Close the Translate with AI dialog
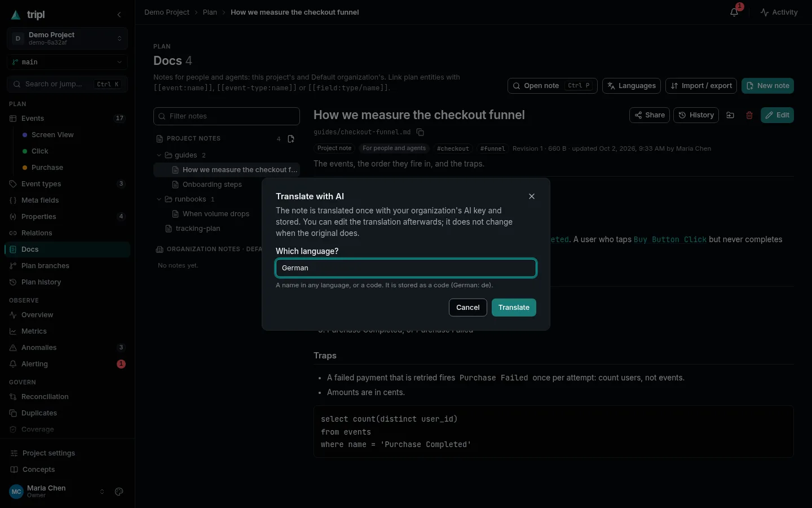Viewport: 812px width, 508px height. point(532,196)
